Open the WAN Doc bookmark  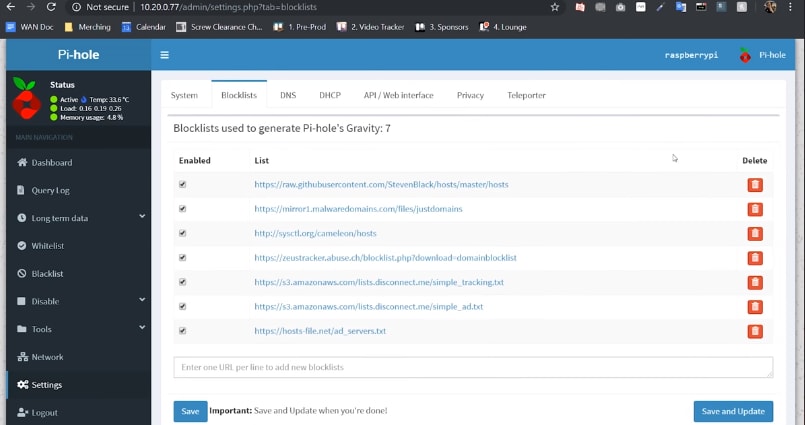[x=30, y=27]
